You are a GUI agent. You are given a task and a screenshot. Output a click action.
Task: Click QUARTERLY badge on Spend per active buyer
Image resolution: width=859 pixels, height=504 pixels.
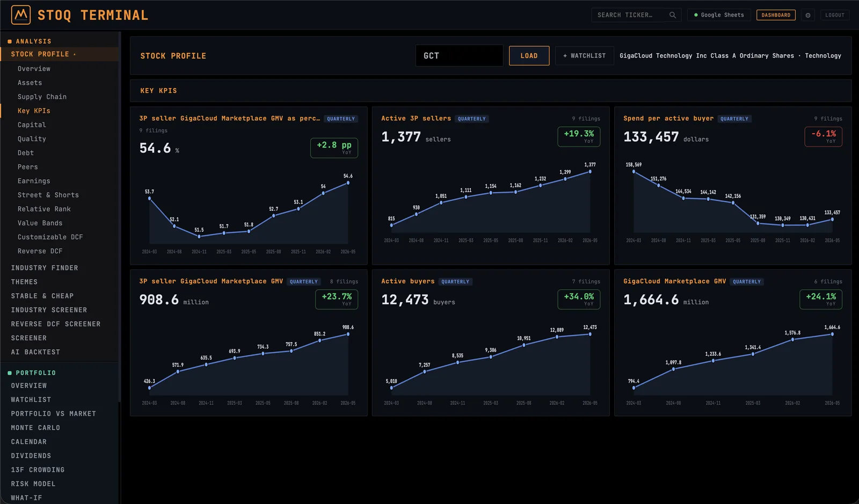point(734,119)
